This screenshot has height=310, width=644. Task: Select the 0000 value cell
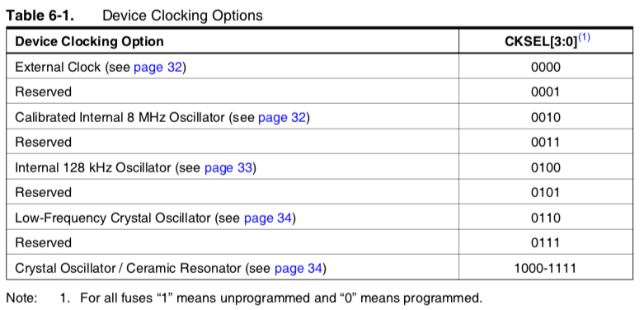click(x=545, y=67)
